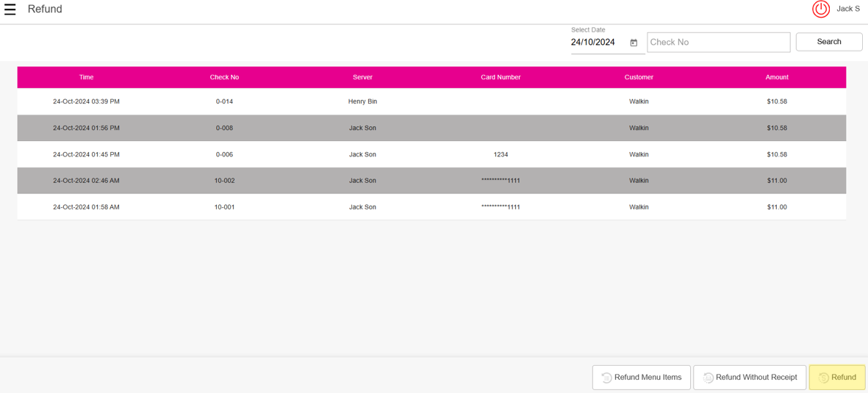
Task: Click the Check No column header
Action: pos(224,77)
